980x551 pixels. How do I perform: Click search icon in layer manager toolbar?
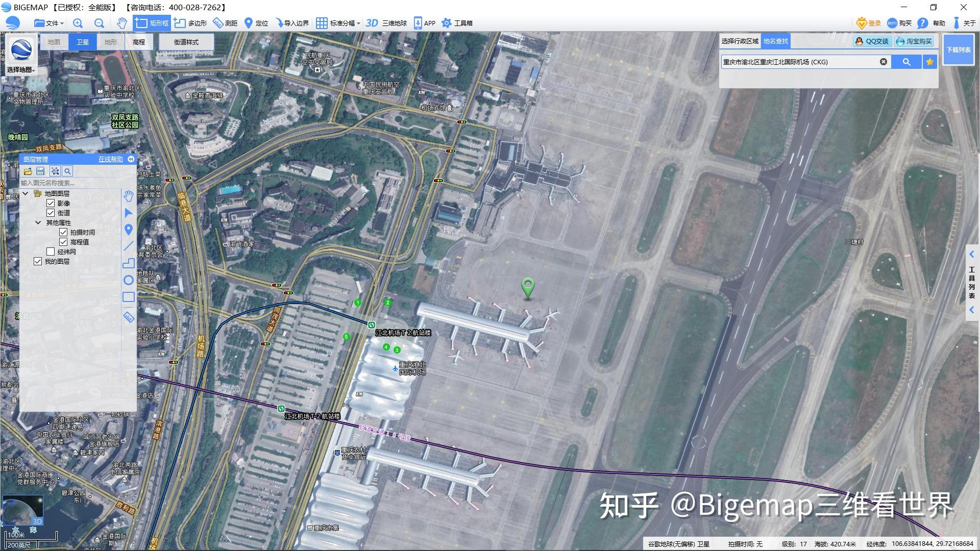pyautogui.click(x=67, y=171)
